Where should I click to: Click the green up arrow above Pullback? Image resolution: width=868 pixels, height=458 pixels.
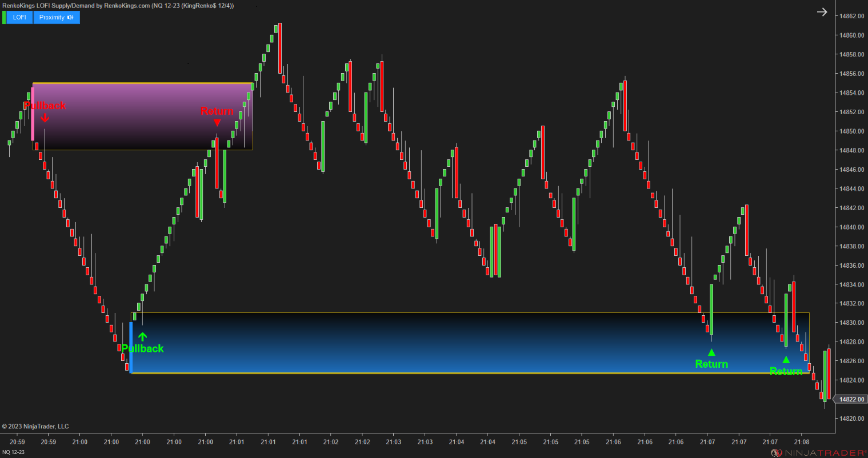point(143,336)
